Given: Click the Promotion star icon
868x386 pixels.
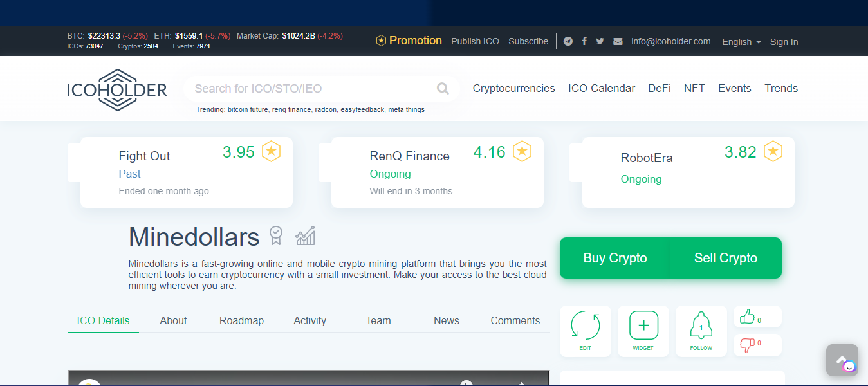Looking at the screenshot, I should (x=381, y=41).
